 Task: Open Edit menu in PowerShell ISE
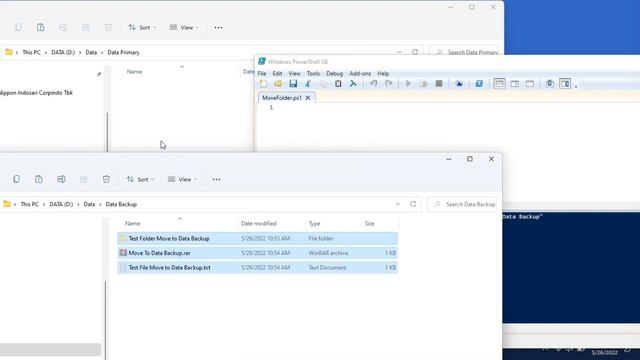click(x=277, y=73)
